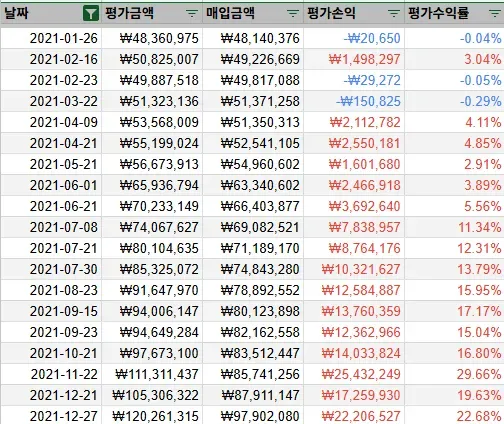This screenshot has width=504, height=424.
Task: Click valuation amount ₩111,311,437
Action: pos(157,374)
